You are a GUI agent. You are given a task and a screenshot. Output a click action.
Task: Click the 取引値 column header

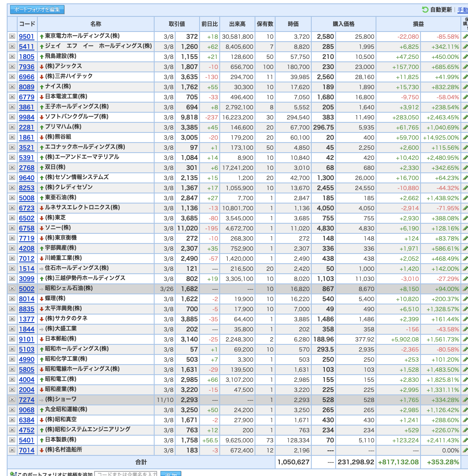click(x=176, y=24)
